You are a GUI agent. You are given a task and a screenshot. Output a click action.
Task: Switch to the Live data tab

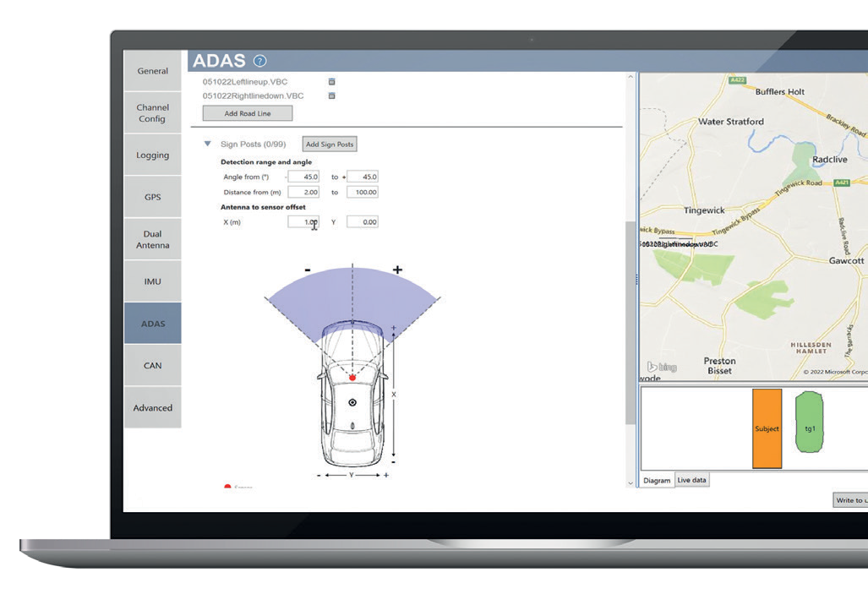[692, 480]
